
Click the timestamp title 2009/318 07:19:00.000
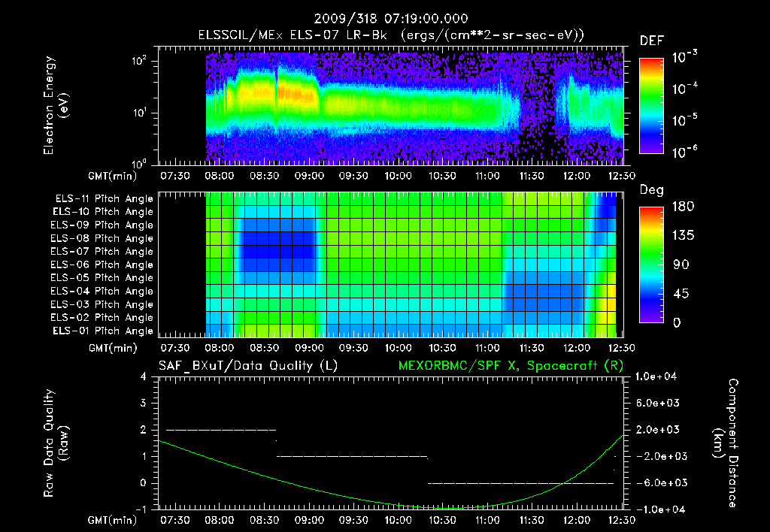tap(391, 19)
